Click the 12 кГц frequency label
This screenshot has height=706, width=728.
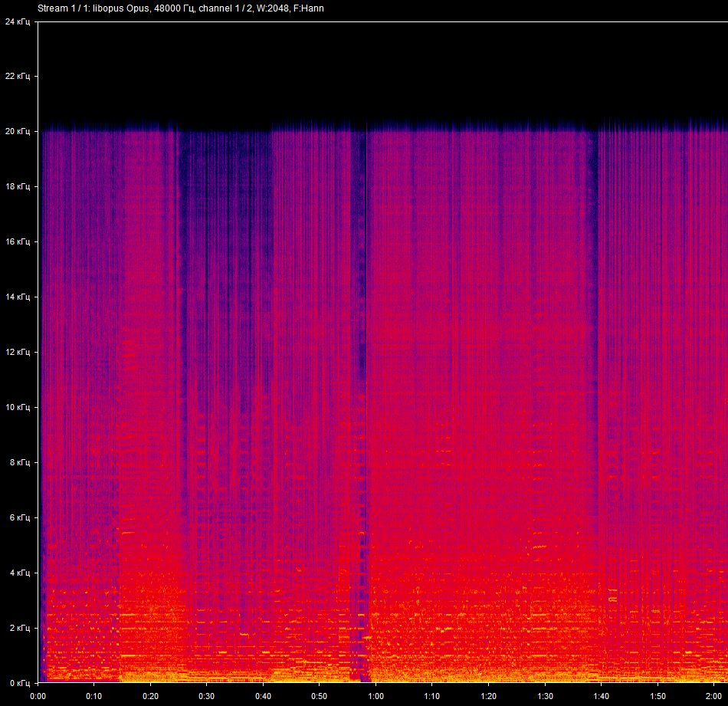18,352
